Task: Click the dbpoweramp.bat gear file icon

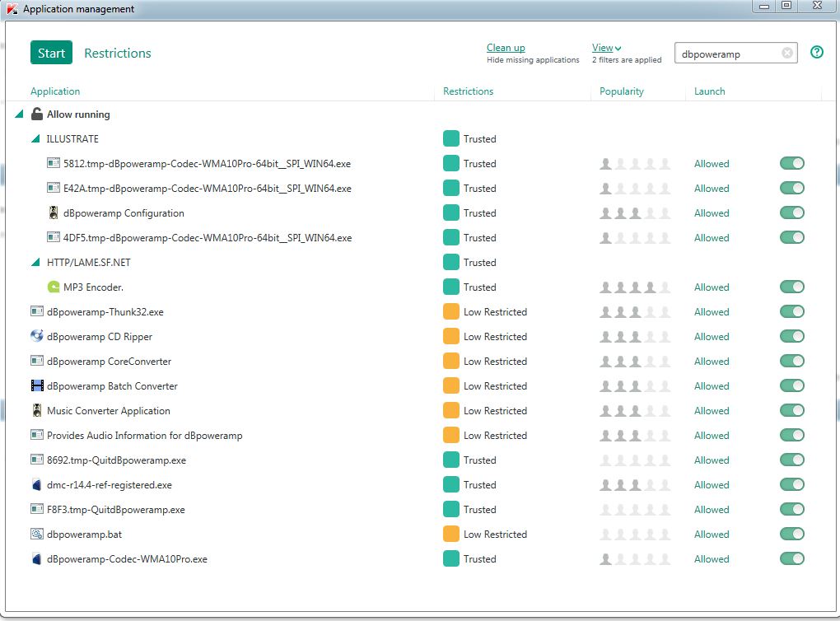Action: coord(36,534)
